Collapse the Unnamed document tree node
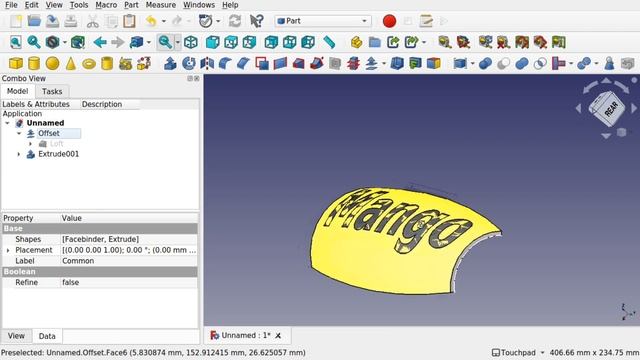This screenshot has height=360, width=640. point(7,123)
